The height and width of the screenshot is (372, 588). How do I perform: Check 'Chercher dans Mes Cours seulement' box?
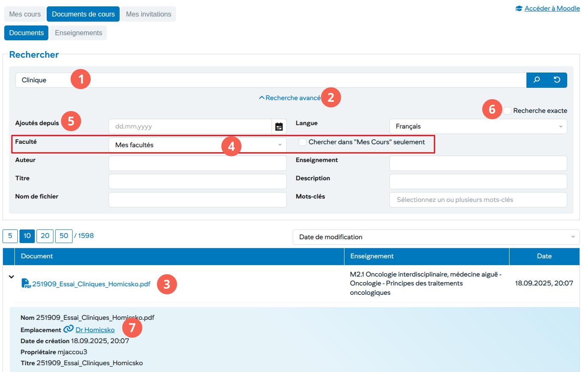[302, 142]
